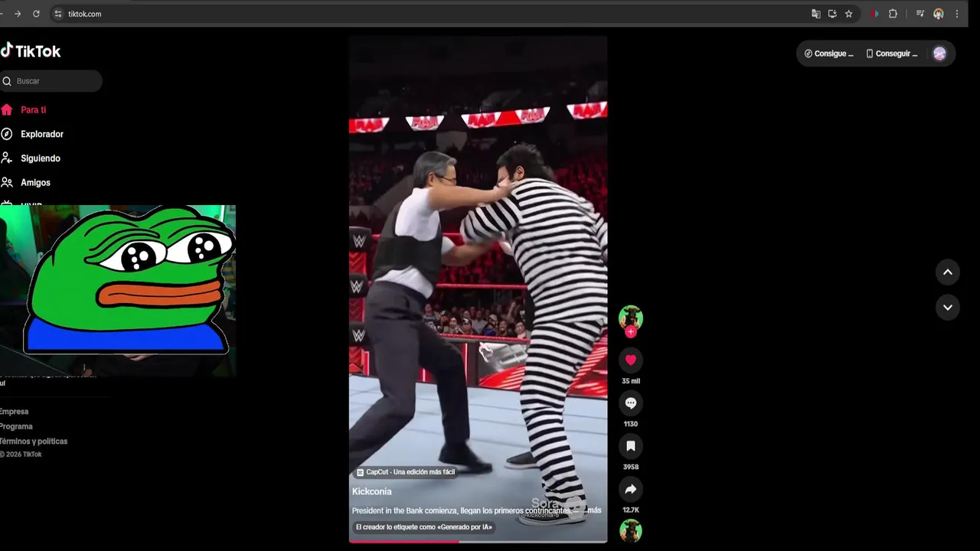Open the Kickconia creator name
The image size is (980, 551).
coord(372,491)
